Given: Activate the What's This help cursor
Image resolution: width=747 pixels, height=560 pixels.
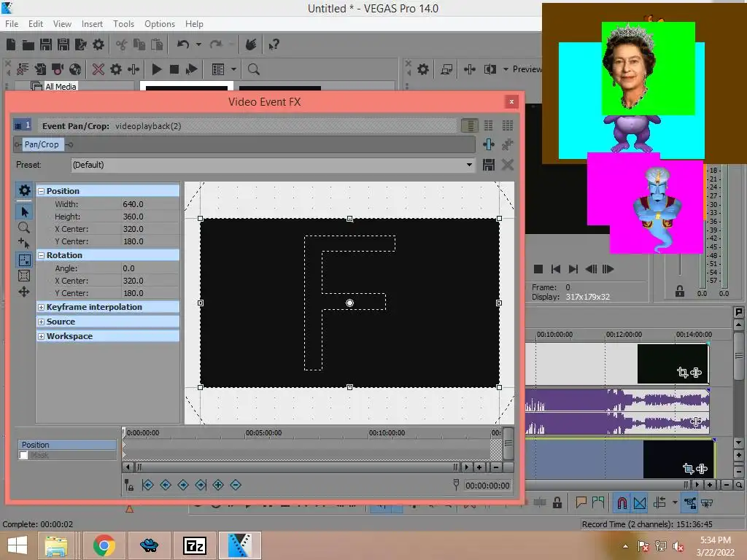Looking at the screenshot, I should (x=274, y=44).
